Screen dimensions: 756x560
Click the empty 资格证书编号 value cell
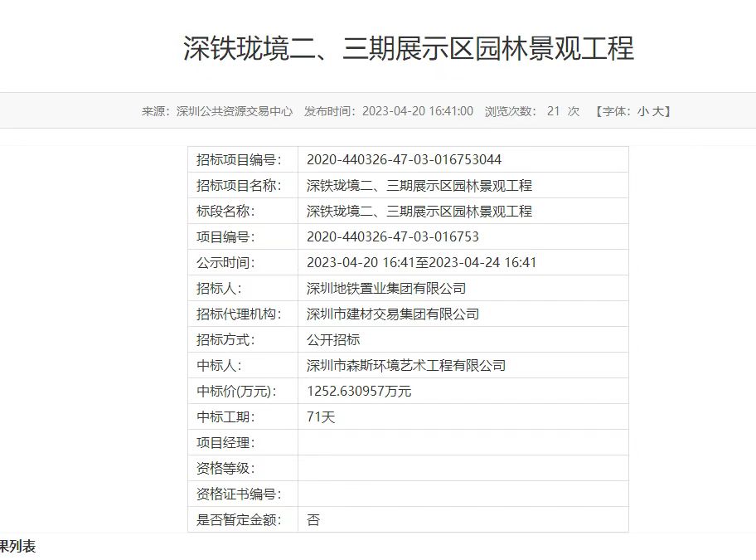coord(463,494)
